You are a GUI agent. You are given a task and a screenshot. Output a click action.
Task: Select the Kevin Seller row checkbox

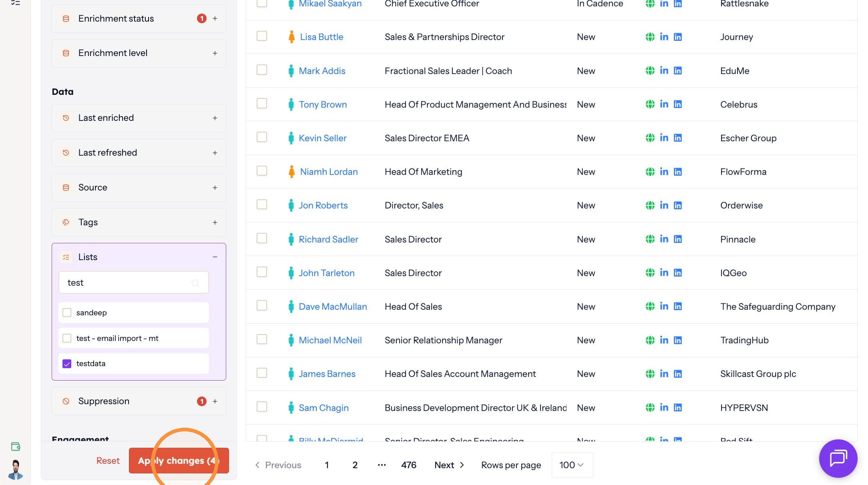pos(262,137)
